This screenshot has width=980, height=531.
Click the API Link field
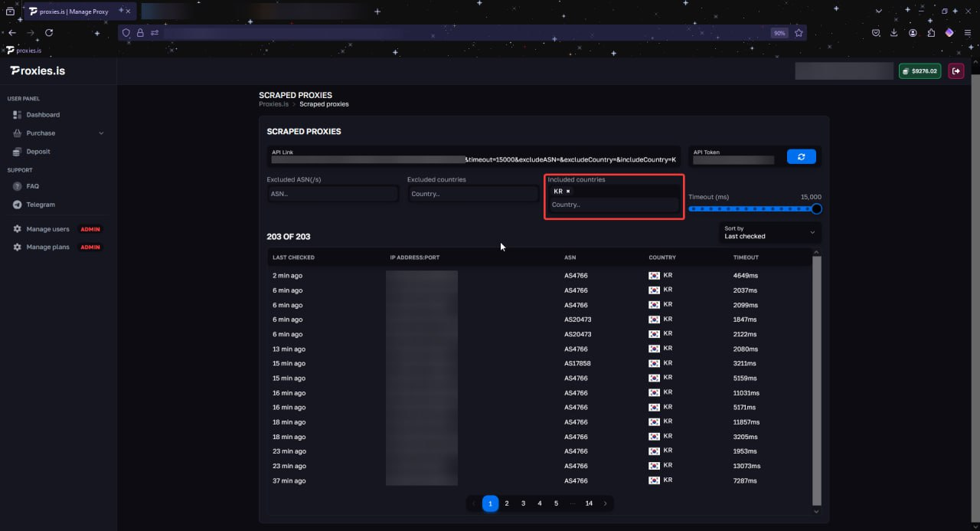coord(473,156)
